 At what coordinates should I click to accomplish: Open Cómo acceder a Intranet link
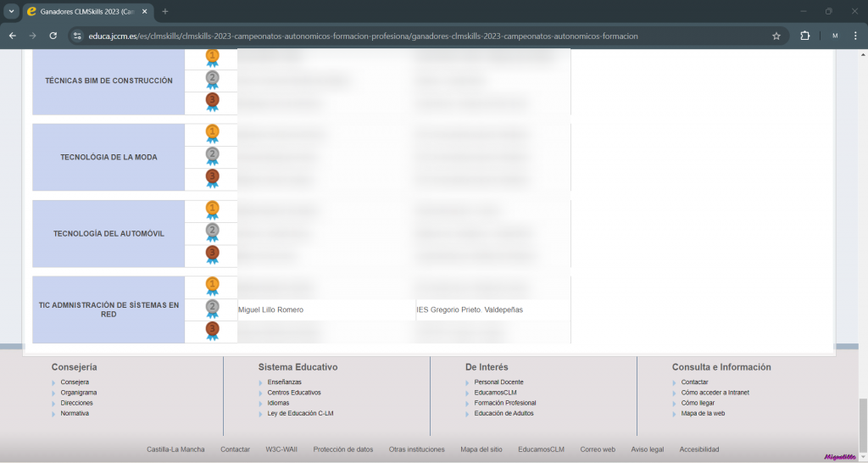click(715, 393)
